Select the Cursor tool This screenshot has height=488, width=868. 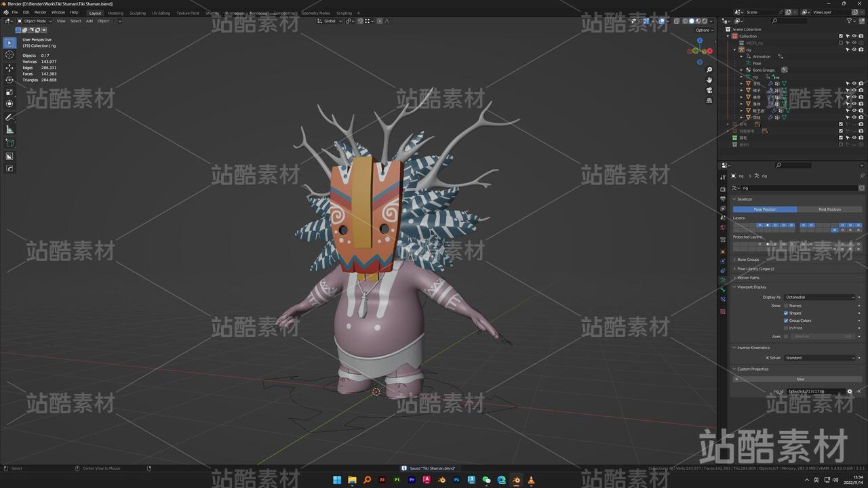click(9, 55)
